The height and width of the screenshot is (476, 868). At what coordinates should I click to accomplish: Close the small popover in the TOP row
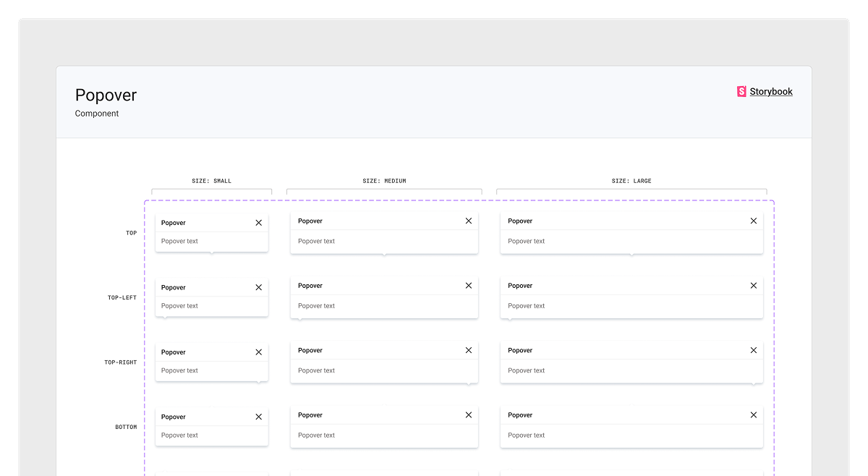coord(259,223)
